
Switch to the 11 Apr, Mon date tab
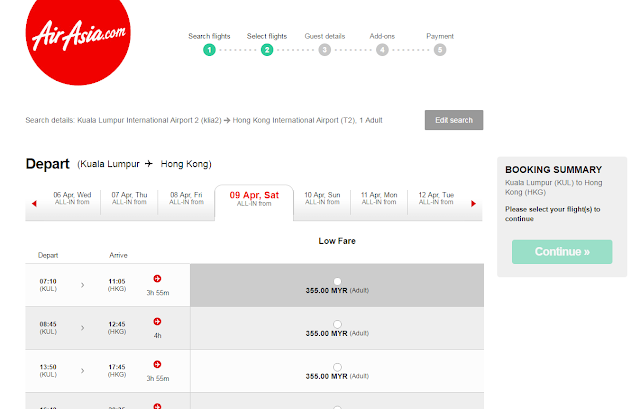(379, 198)
